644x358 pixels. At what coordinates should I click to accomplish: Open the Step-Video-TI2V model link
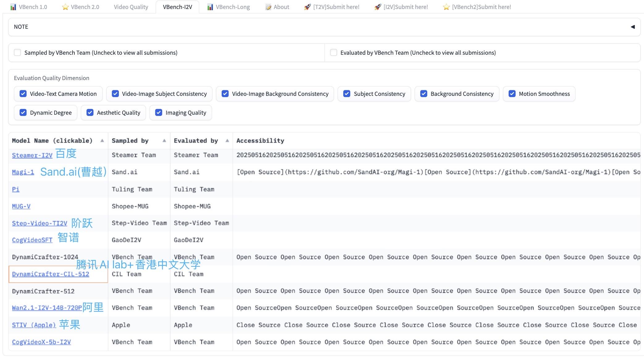pos(40,223)
